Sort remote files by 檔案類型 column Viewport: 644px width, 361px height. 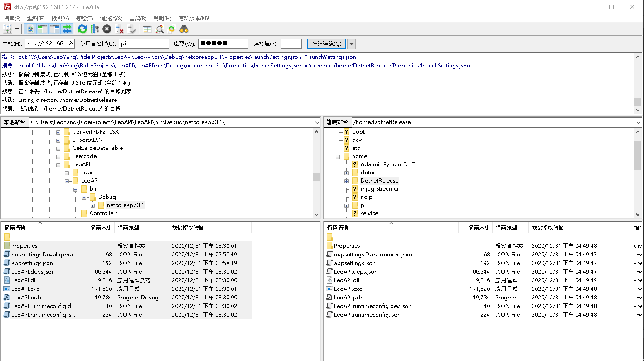pos(510,227)
